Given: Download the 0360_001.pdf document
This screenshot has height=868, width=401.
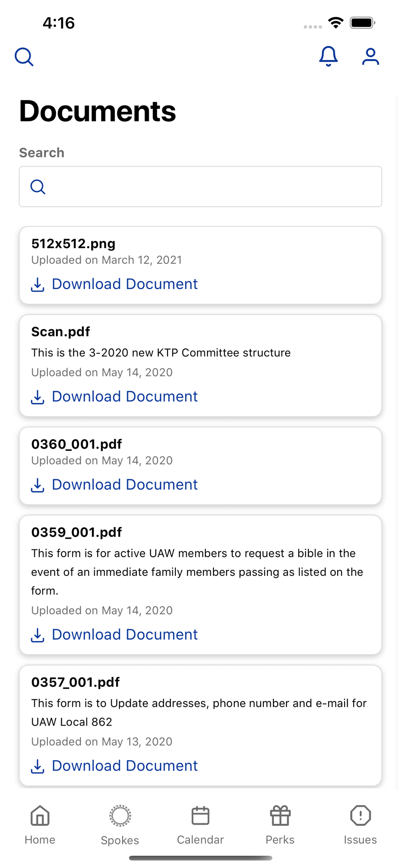Looking at the screenshot, I should [x=125, y=485].
